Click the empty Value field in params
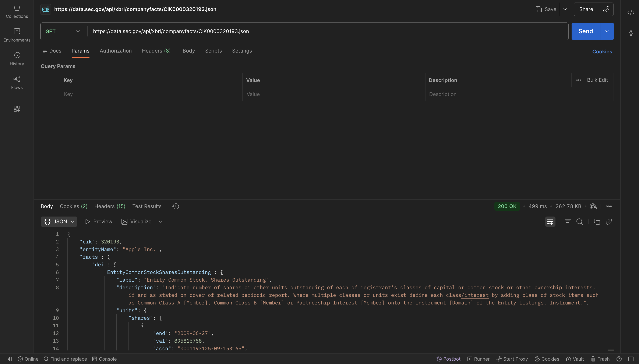 coord(334,94)
